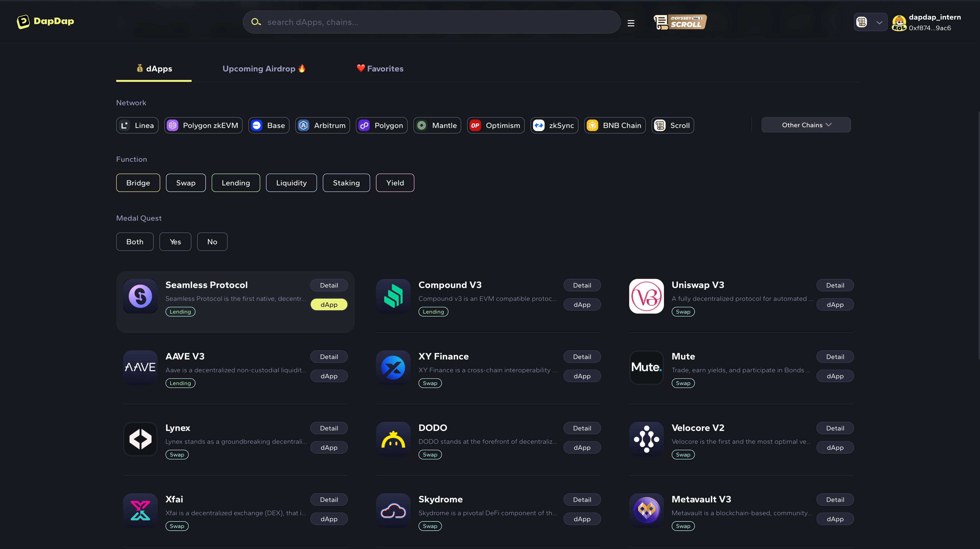Click the Xfai logo

(x=140, y=510)
